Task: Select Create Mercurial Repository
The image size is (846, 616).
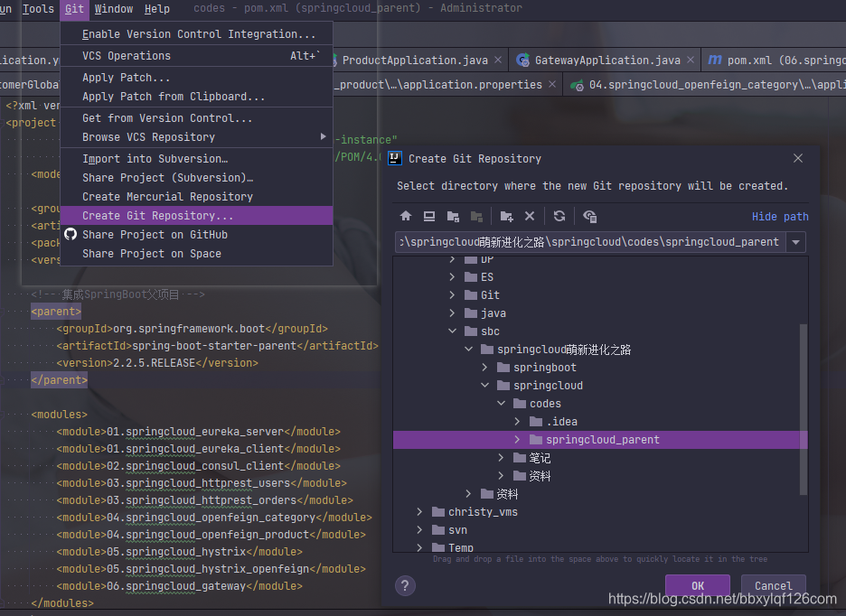Action: [196, 196]
